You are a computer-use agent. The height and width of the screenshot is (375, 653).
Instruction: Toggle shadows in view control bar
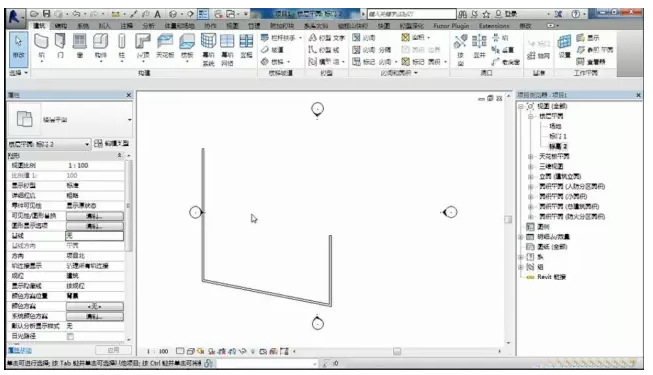[x=212, y=351]
